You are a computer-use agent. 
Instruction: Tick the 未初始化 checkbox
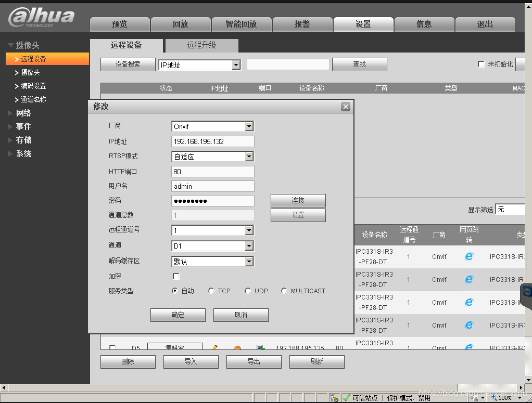481,64
